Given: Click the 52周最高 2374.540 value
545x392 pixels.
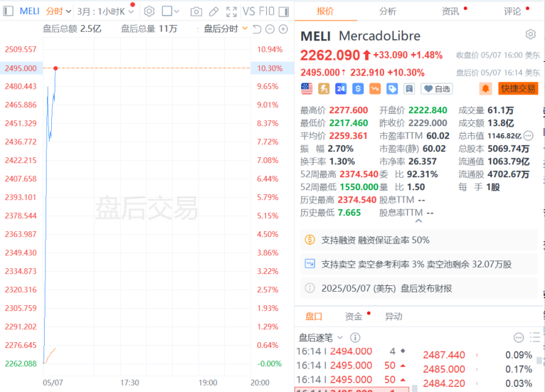Looking at the screenshot, I should pos(359,174).
